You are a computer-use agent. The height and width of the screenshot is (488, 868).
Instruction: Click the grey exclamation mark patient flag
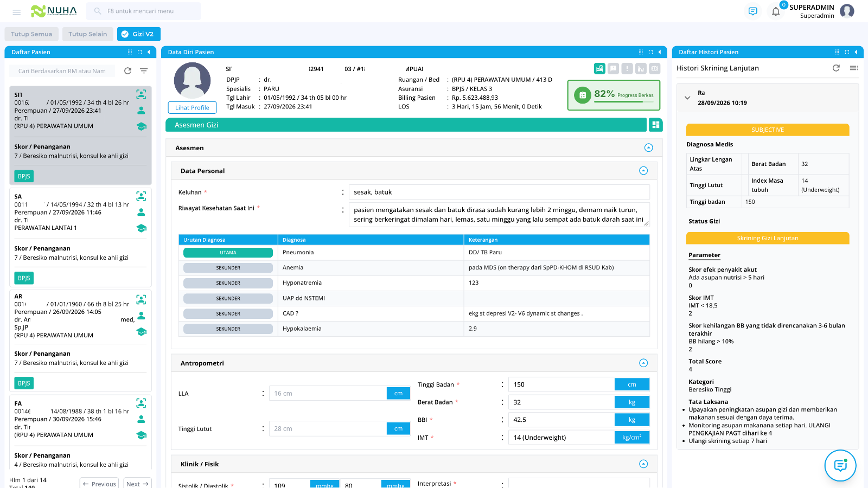(x=627, y=68)
